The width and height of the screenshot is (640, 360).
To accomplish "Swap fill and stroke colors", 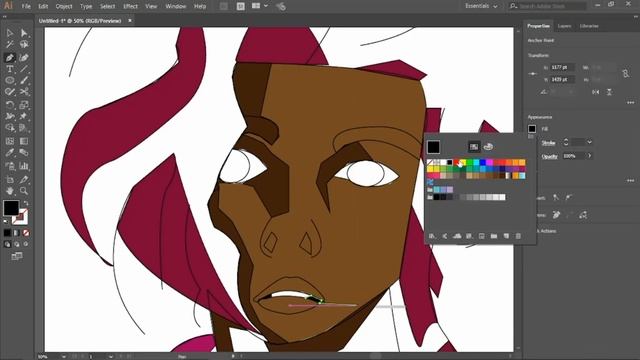I will click(26, 203).
